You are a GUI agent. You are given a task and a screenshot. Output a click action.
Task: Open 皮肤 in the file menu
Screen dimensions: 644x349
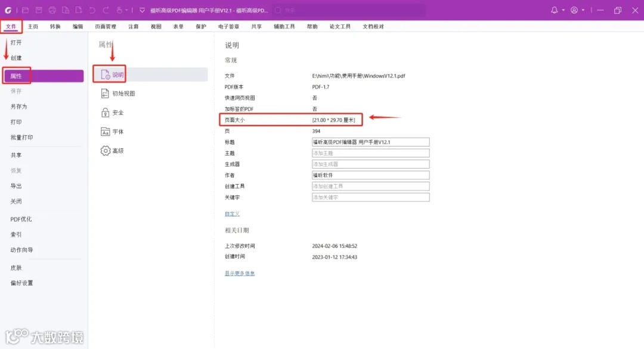[16, 268]
